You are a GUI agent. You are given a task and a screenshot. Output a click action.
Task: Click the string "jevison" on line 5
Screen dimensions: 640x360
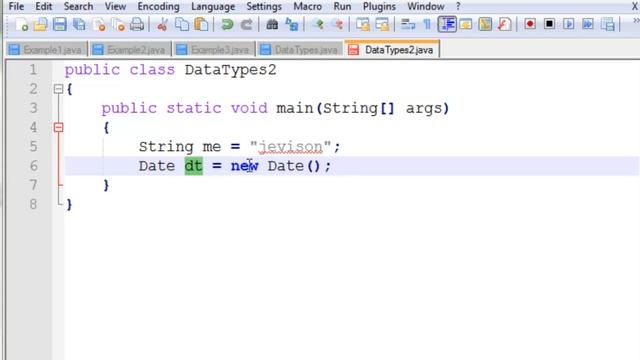291,147
